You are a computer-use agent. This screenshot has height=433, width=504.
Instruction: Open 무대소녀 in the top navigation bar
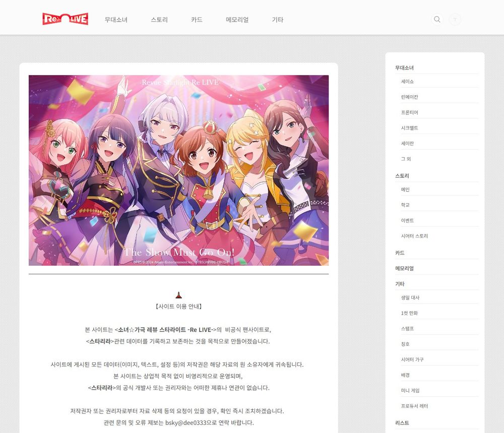point(116,20)
